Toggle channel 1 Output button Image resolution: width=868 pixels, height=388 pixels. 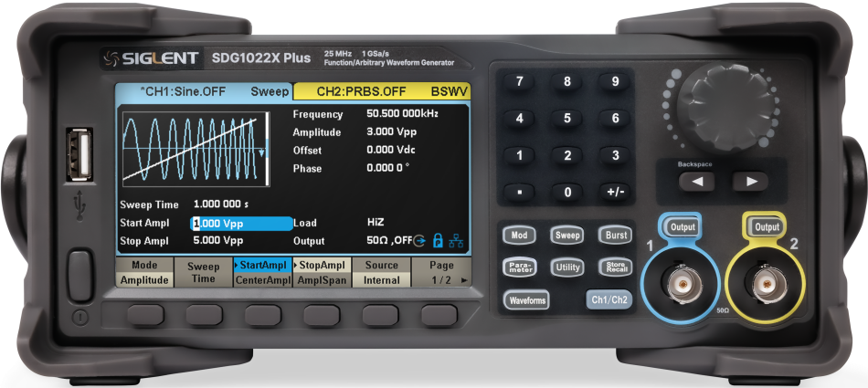tap(682, 227)
